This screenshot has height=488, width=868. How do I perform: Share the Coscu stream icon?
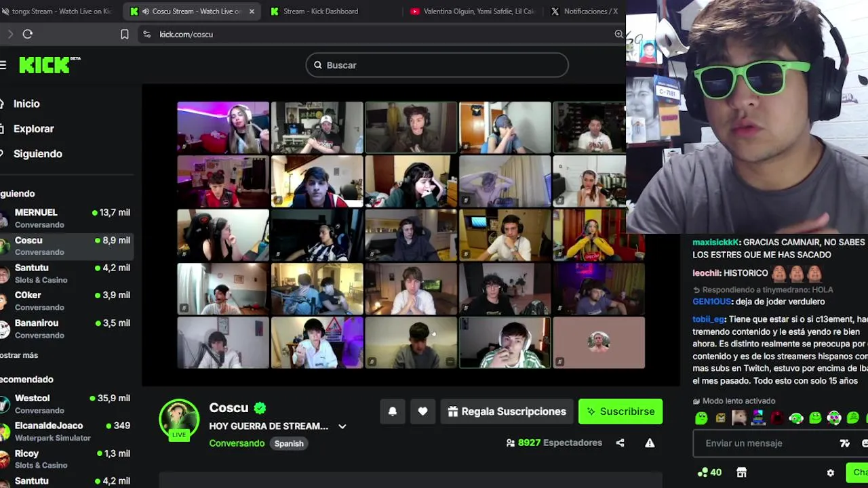click(620, 443)
